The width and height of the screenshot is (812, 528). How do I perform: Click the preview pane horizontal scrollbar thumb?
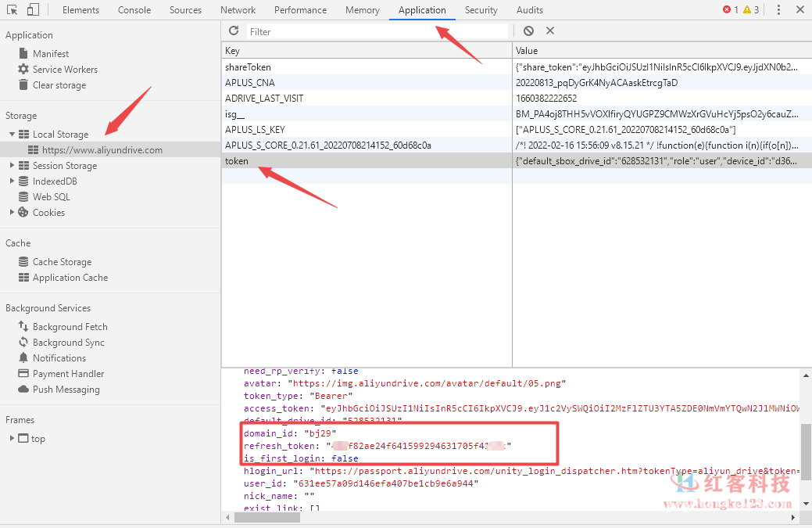(x=267, y=517)
